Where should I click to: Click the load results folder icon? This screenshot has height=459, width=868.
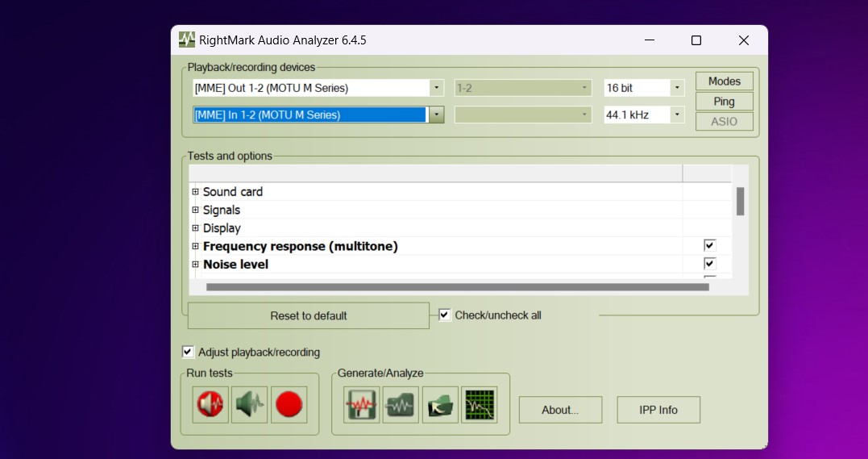[440, 405]
